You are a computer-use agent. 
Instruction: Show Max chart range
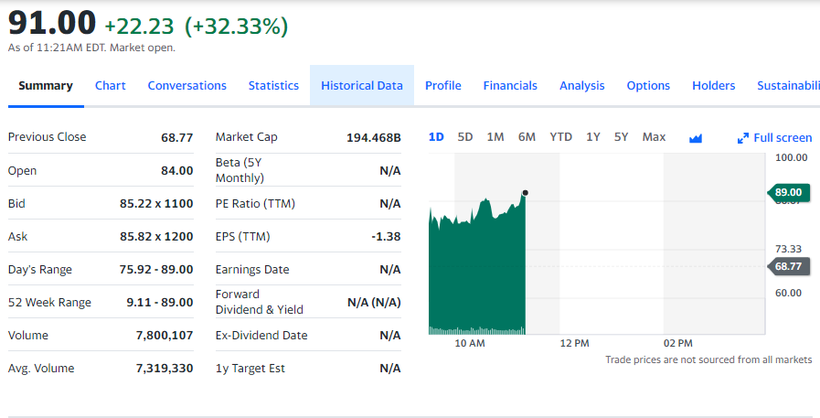654,137
